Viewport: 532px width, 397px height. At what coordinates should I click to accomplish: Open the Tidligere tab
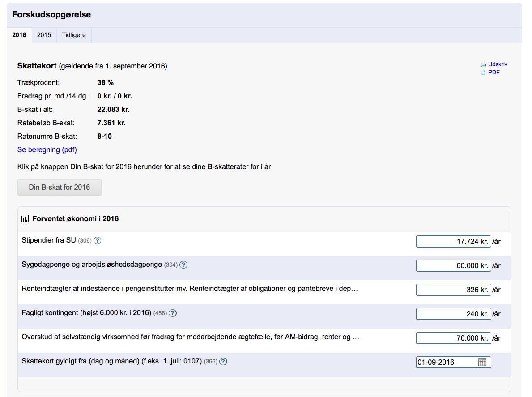pyautogui.click(x=74, y=35)
